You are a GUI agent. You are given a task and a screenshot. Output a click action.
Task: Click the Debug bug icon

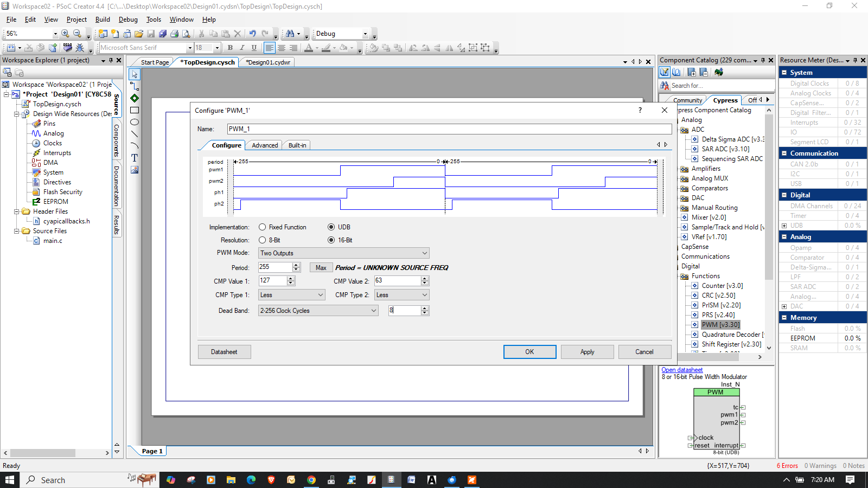(x=80, y=48)
